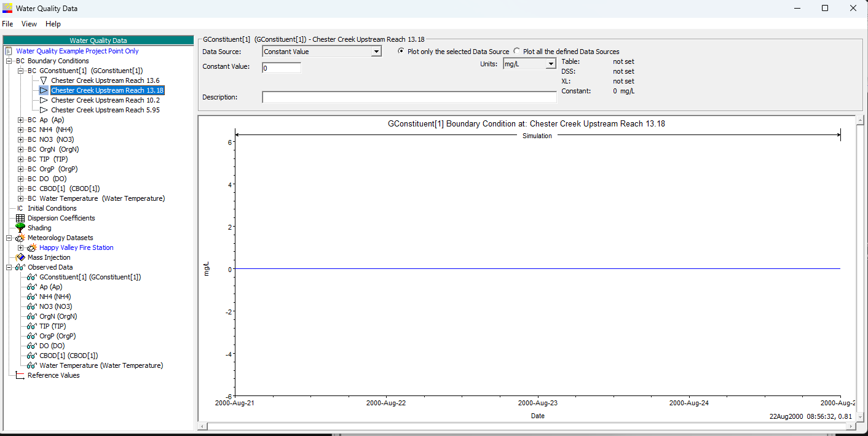This screenshot has width=868, height=436.
Task: Open the Data Source dropdown
Action: pos(376,52)
